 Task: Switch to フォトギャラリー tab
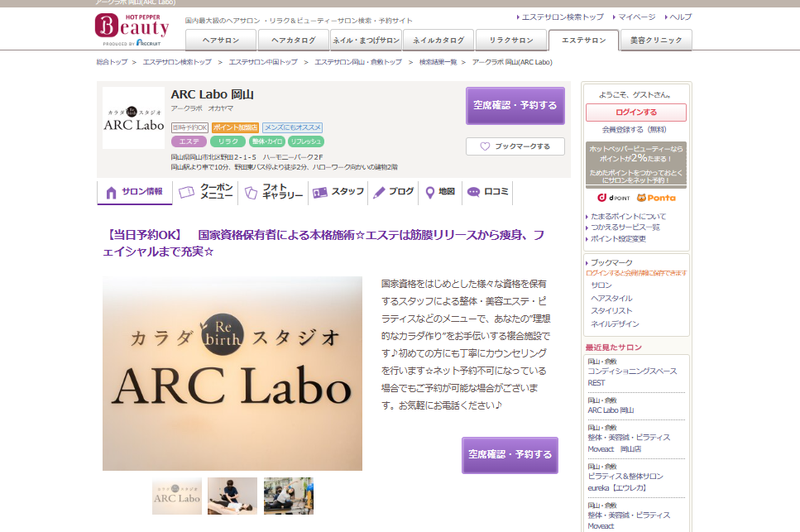click(274, 192)
